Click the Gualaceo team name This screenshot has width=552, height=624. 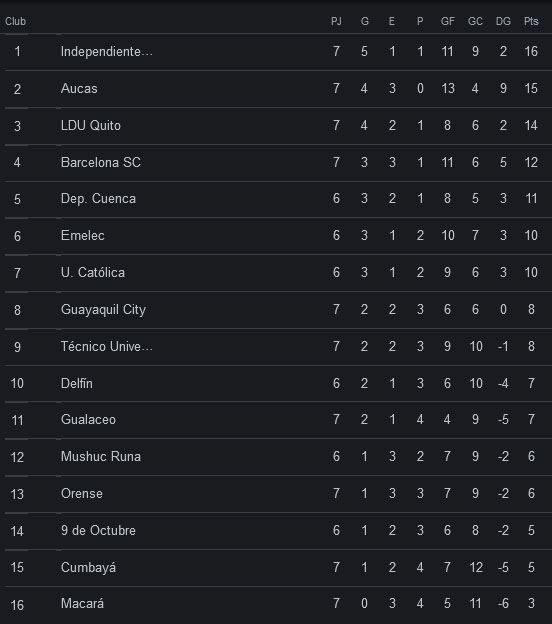click(88, 419)
